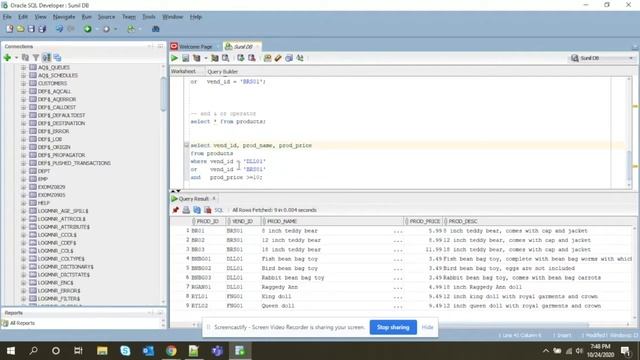This screenshot has width=640, height=360.
Task: Open Outlook from the taskbar
Action: click(148, 351)
